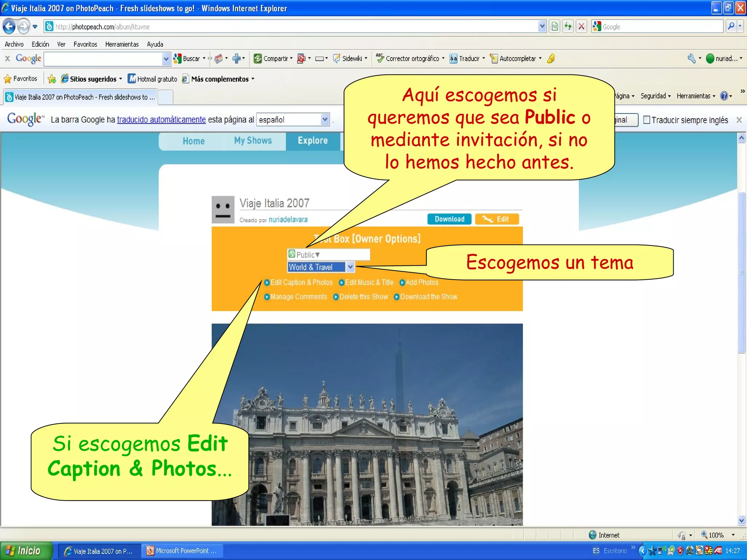Click Download the Show link
This screenshot has height=560, width=747.
(x=426, y=297)
